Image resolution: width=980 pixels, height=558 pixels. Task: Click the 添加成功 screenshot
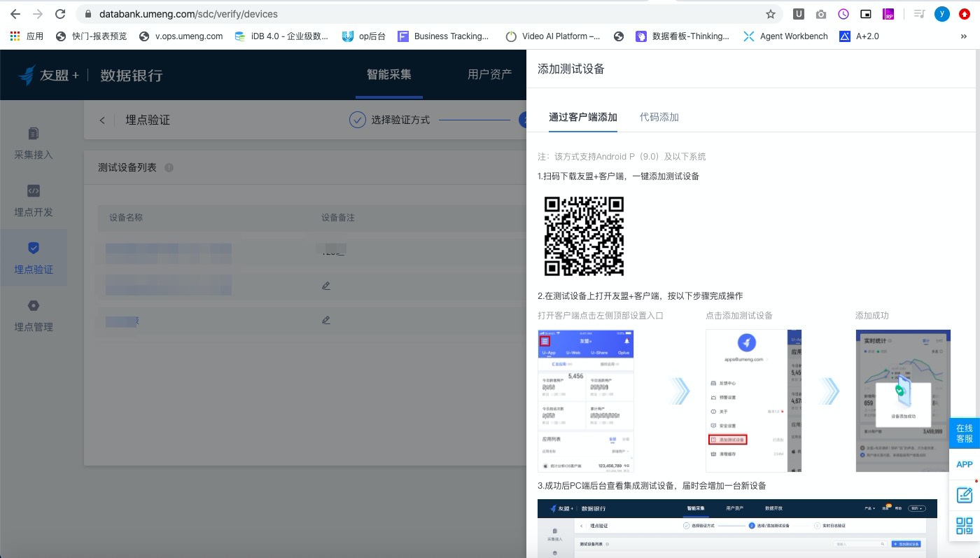tap(904, 401)
